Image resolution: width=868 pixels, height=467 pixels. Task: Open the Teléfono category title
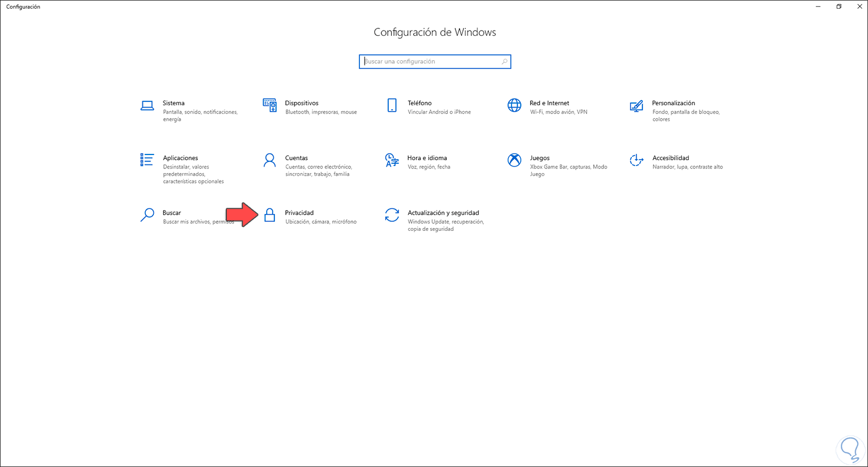(420, 103)
